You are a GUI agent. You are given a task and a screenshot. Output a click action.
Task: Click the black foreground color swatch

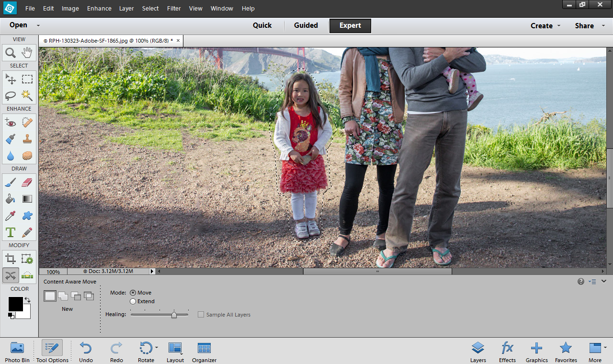tap(15, 304)
